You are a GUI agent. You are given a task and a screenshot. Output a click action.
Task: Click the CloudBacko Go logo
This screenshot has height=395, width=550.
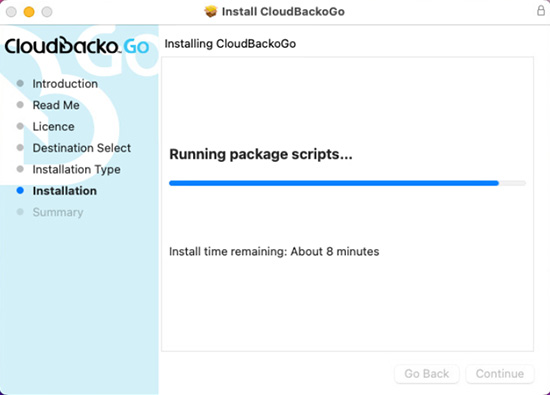click(x=77, y=46)
